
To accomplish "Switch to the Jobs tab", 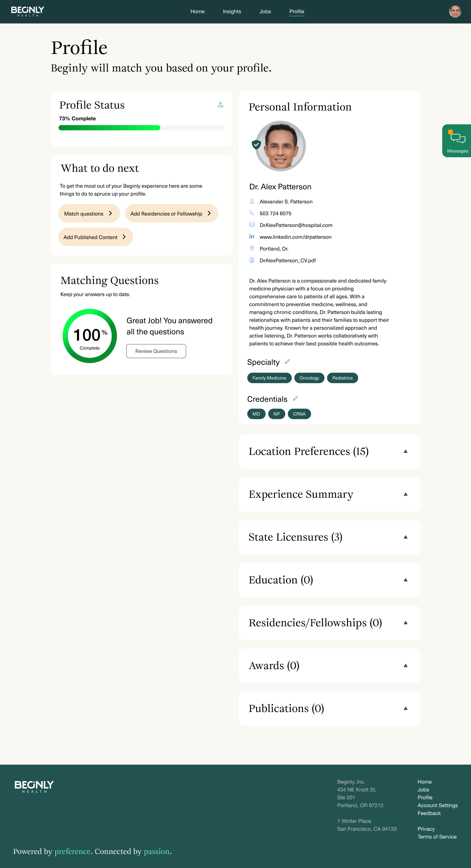I will (265, 11).
